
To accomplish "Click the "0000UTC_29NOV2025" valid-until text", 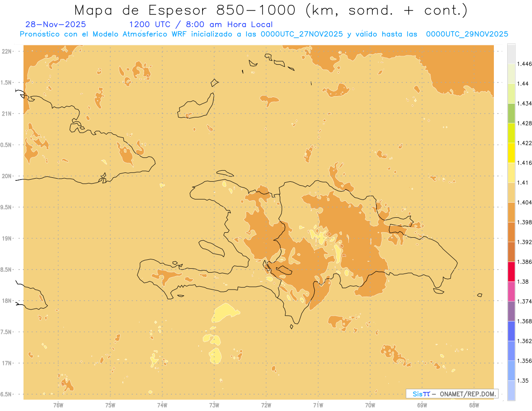I will 467,34.
